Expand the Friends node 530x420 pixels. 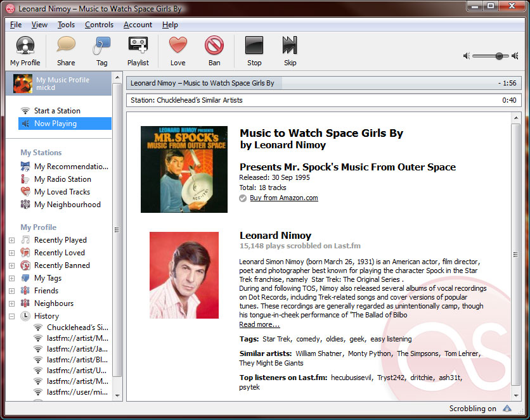(x=11, y=291)
